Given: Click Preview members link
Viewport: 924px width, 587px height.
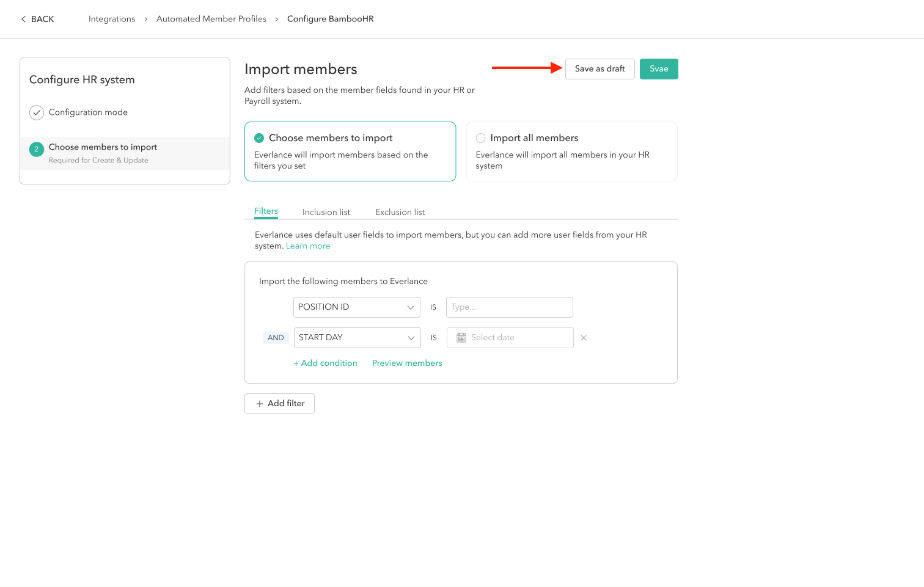Looking at the screenshot, I should pyautogui.click(x=407, y=363).
